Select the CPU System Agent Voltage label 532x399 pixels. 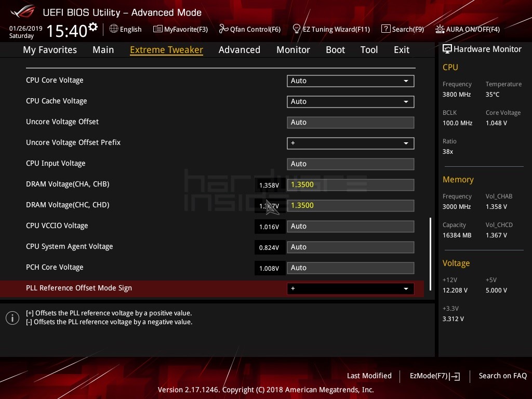[70, 247]
